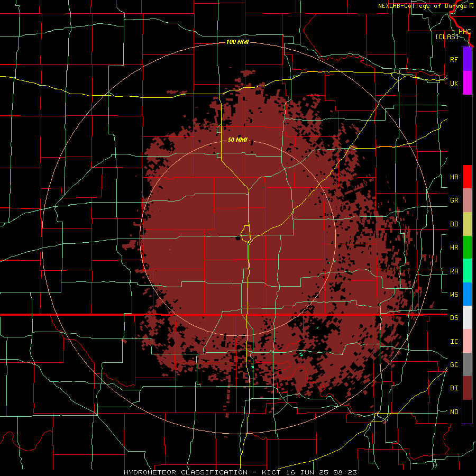Click the white DS dry snow swatch
476x476 pixels.
click(x=467, y=317)
